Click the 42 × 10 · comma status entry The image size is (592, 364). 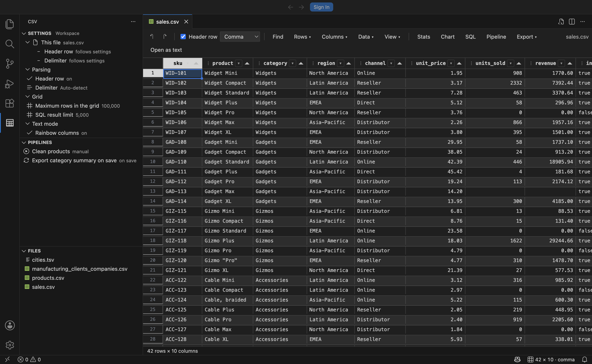pos(551,359)
